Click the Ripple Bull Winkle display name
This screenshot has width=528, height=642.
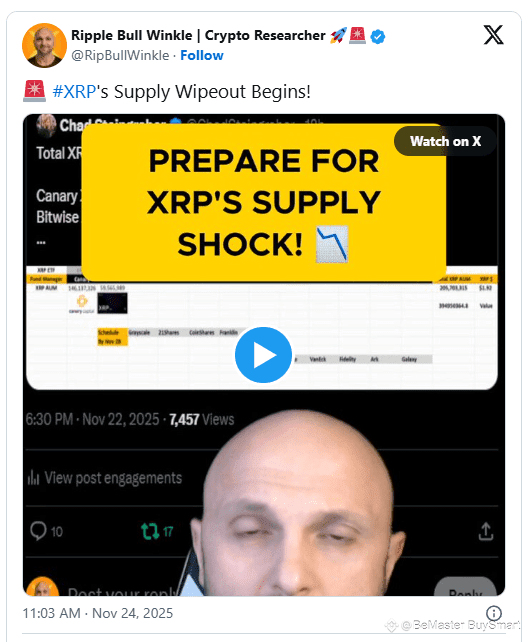click(x=198, y=36)
